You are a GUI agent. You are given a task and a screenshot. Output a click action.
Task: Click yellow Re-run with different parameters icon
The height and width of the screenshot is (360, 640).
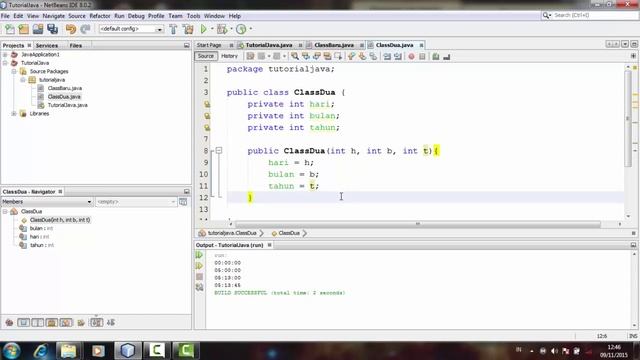tap(199, 266)
